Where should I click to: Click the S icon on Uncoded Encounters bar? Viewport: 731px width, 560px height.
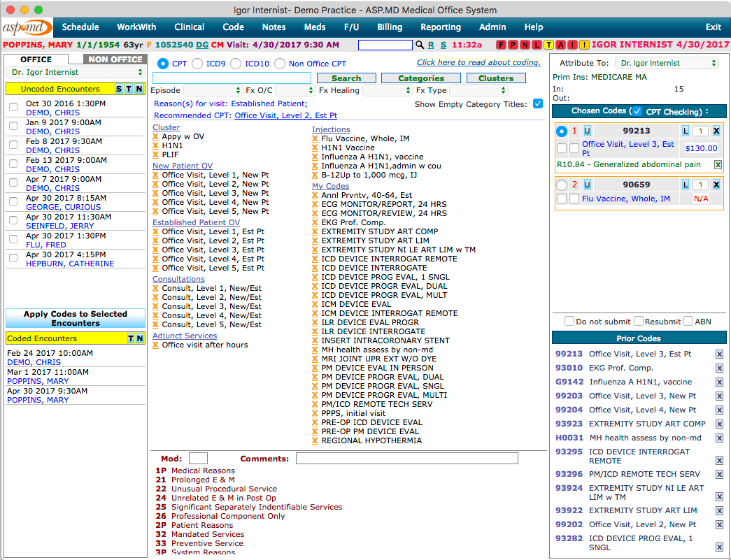(118, 89)
